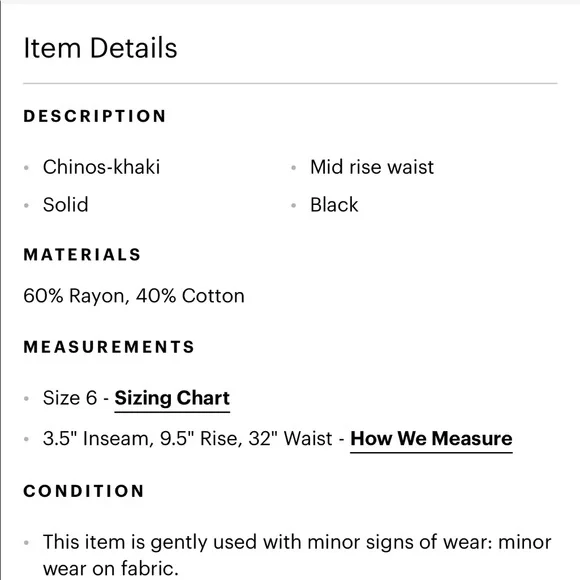
Task: Open the Sizing Chart link
Action: point(172,398)
